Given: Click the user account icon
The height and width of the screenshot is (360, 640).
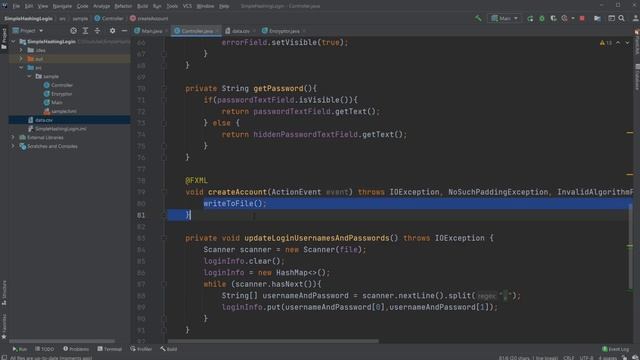Looking at the screenshot, I should [636, 18].
